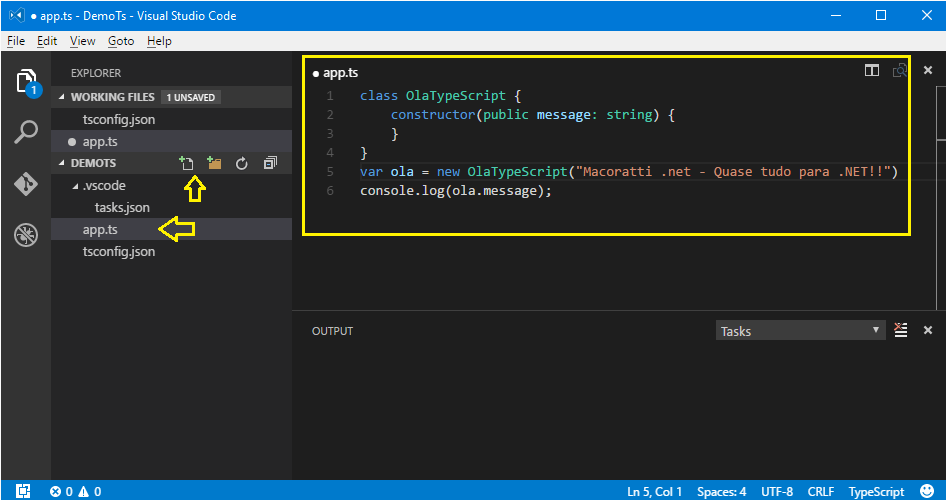Click the 1 UNSAVED badge

[x=191, y=97]
